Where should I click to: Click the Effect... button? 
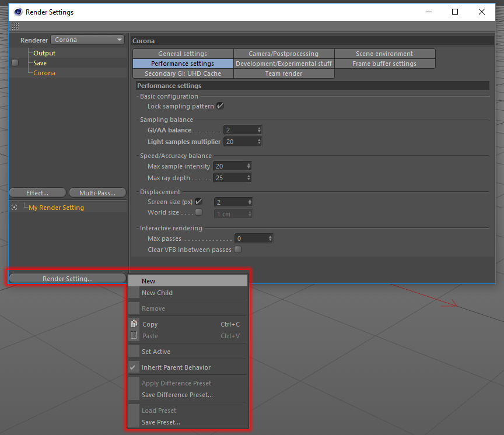[x=37, y=193]
